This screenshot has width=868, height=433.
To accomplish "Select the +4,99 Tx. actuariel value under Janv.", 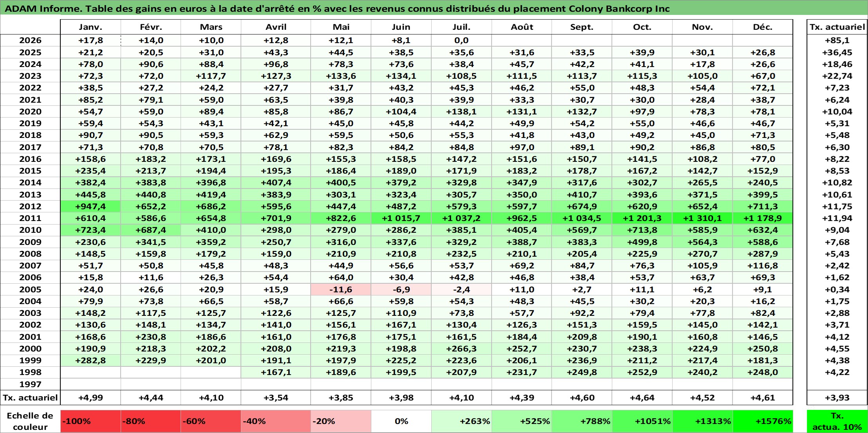I will [90, 398].
